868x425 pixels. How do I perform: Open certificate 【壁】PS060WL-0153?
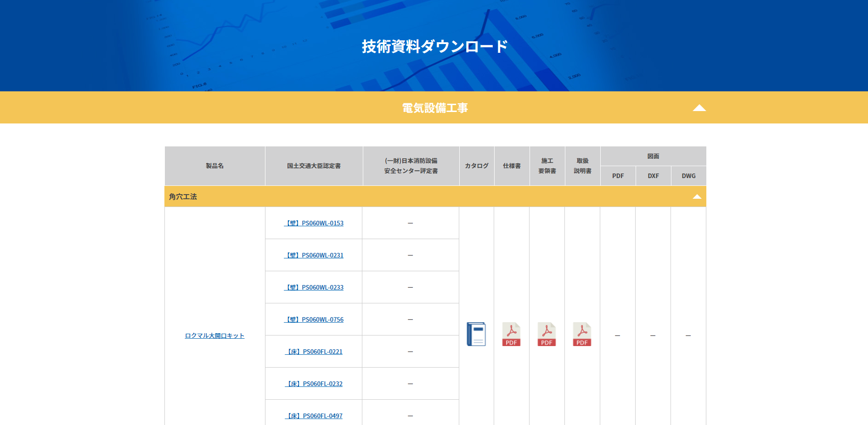coord(314,223)
